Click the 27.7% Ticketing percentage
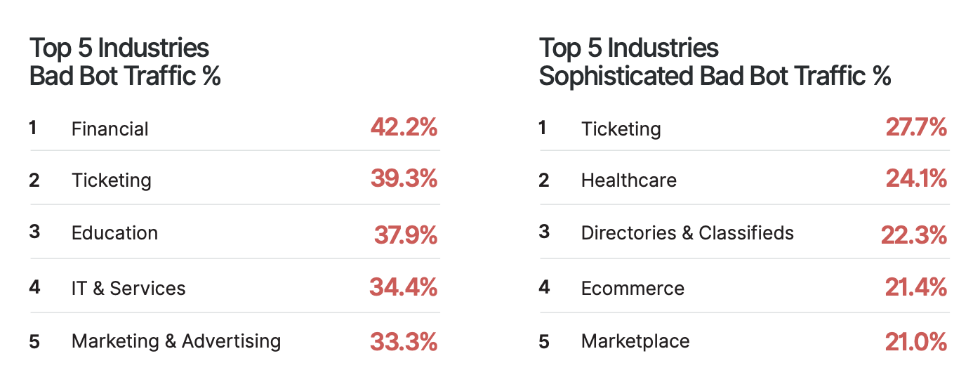Image resolution: width=980 pixels, height=382 pixels. click(x=916, y=128)
